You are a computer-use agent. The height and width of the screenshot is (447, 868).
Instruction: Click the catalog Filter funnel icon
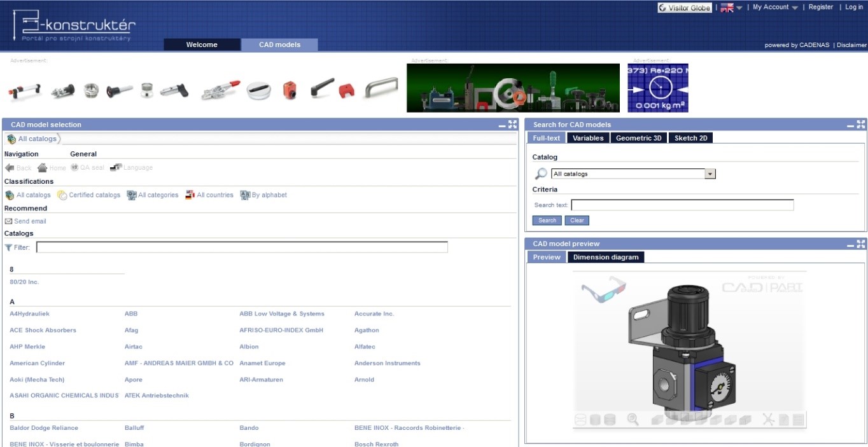click(x=8, y=247)
